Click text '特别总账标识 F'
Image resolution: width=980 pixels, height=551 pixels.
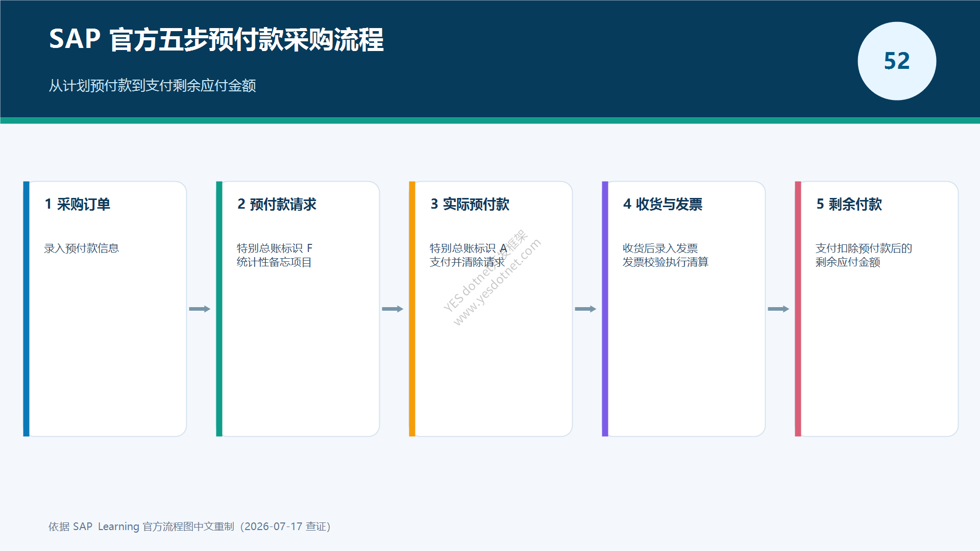click(275, 248)
